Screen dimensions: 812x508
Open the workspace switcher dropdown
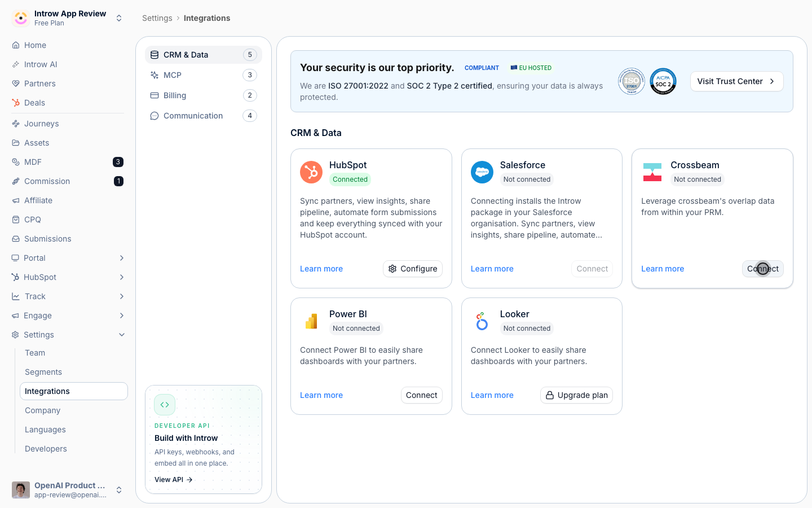[119, 18]
